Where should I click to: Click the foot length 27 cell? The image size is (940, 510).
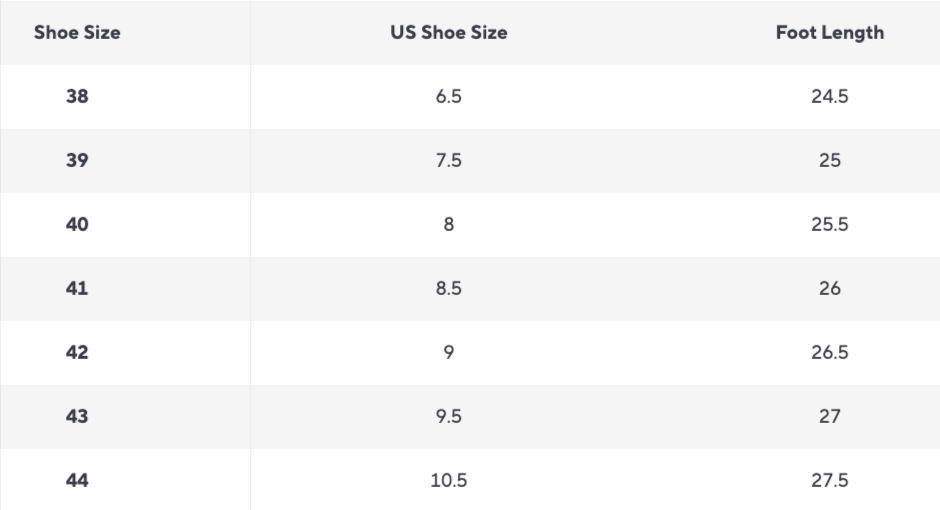pos(830,417)
